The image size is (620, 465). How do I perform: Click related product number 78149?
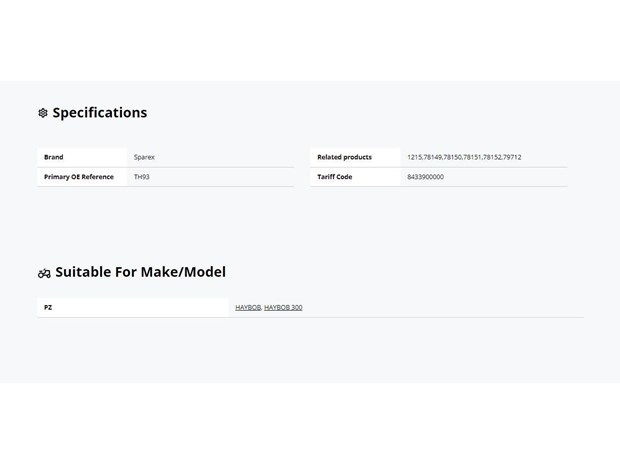(433, 157)
